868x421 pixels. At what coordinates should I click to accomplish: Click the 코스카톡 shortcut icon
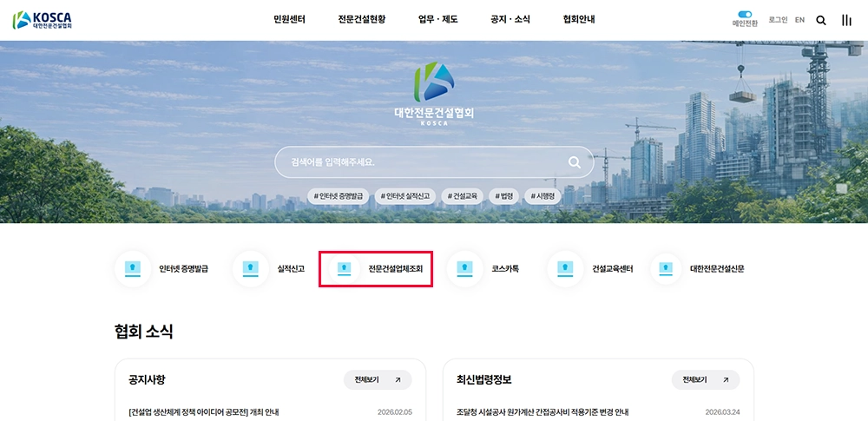pos(464,269)
